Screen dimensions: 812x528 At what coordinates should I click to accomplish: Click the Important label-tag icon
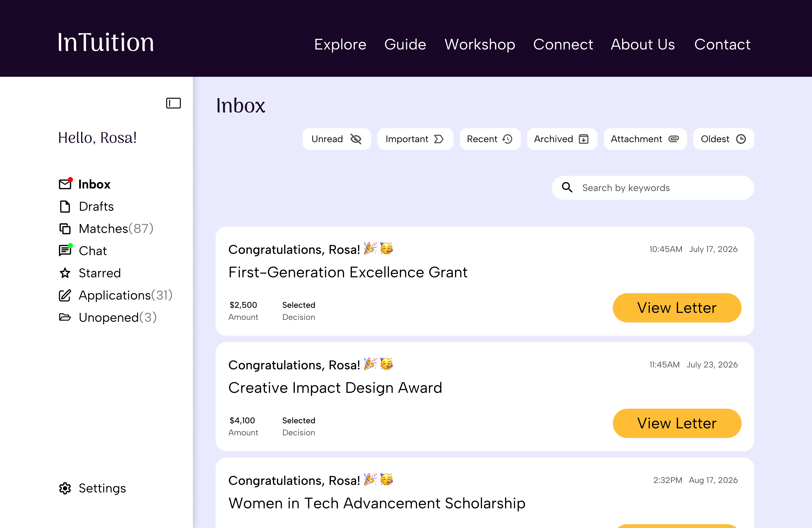point(439,139)
